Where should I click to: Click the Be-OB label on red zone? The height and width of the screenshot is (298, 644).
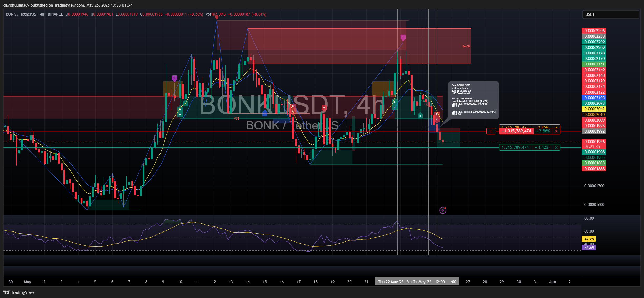click(x=466, y=46)
